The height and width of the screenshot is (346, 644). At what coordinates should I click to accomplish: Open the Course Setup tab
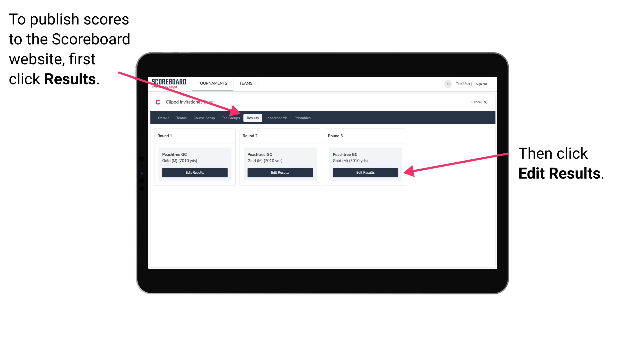[x=204, y=118]
